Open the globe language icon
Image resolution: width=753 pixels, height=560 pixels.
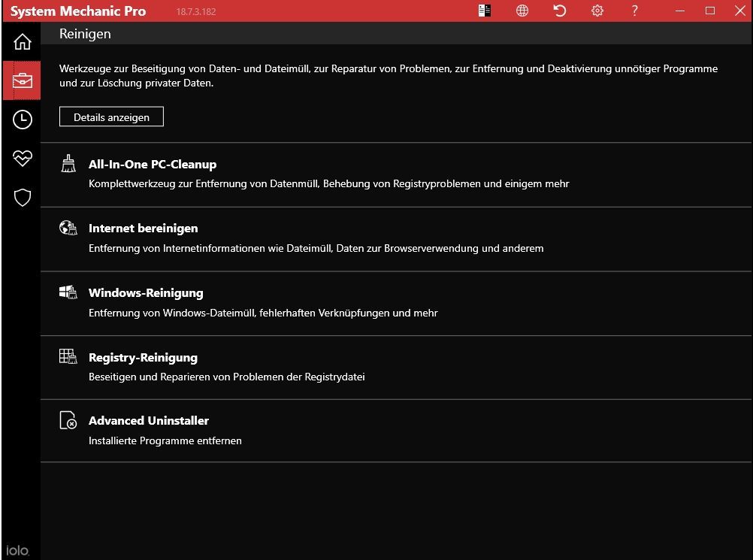coord(522,11)
